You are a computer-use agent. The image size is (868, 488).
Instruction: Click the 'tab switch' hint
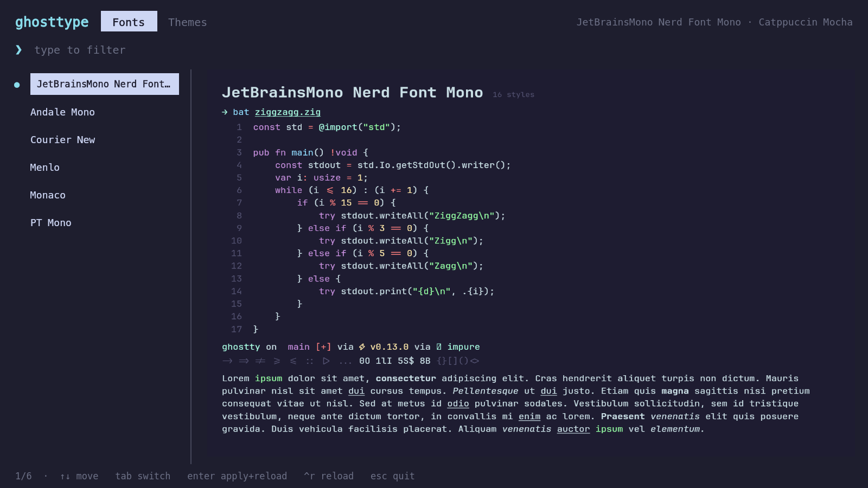coord(143,476)
